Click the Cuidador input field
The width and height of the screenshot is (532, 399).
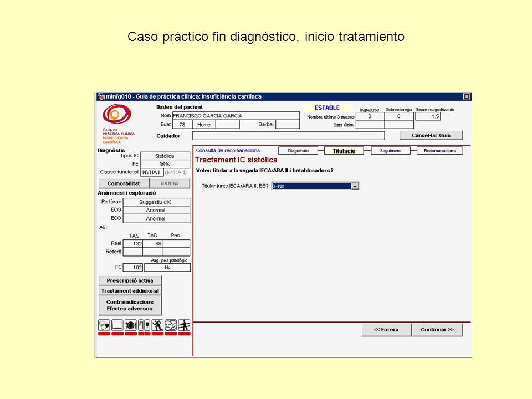point(288,136)
